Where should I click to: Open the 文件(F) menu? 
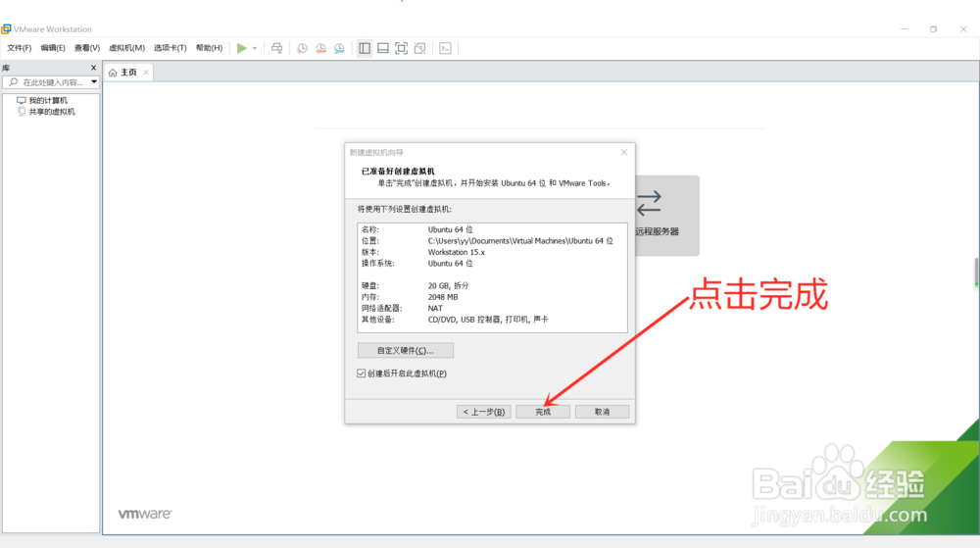click(20, 48)
